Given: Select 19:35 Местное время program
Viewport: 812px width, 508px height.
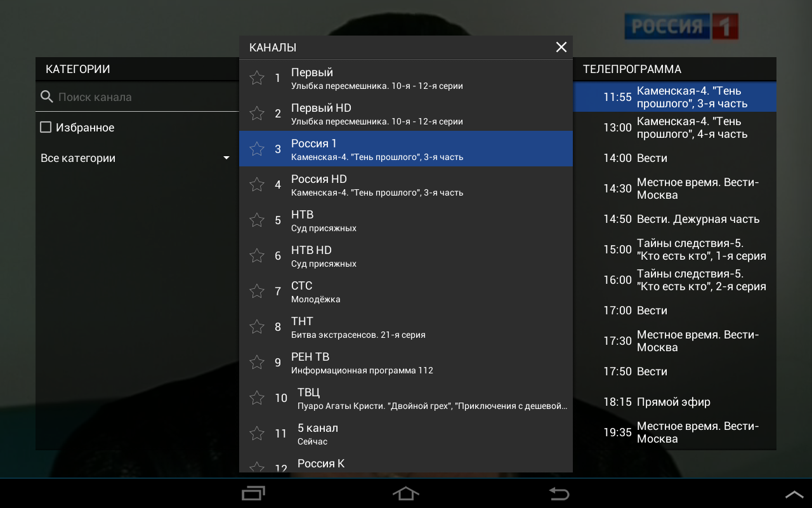Looking at the screenshot, I should [x=675, y=432].
